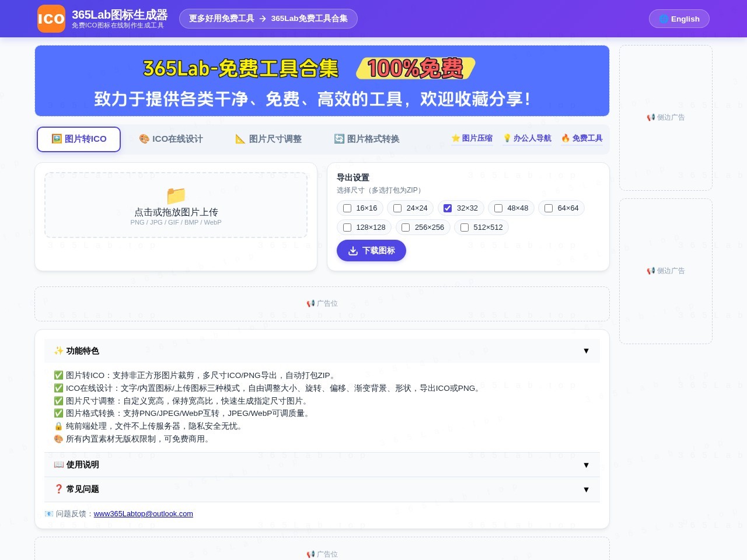Click the book icon beside 使用说明
The height and width of the screenshot is (560, 747).
point(58,465)
